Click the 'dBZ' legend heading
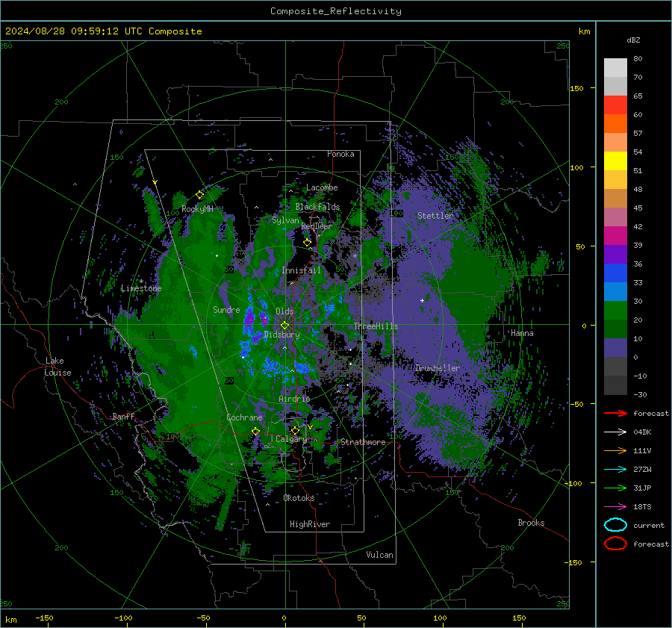 [633, 40]
